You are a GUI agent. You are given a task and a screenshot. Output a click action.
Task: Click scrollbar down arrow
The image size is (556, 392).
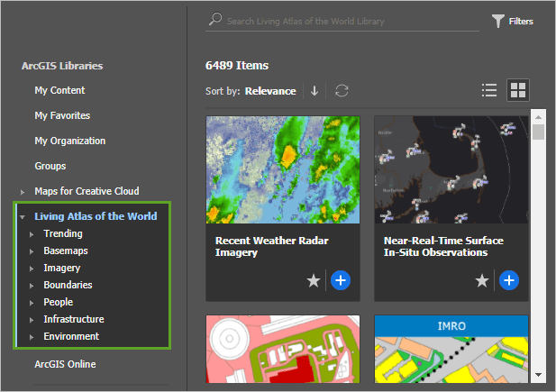[x=538, y=375]
